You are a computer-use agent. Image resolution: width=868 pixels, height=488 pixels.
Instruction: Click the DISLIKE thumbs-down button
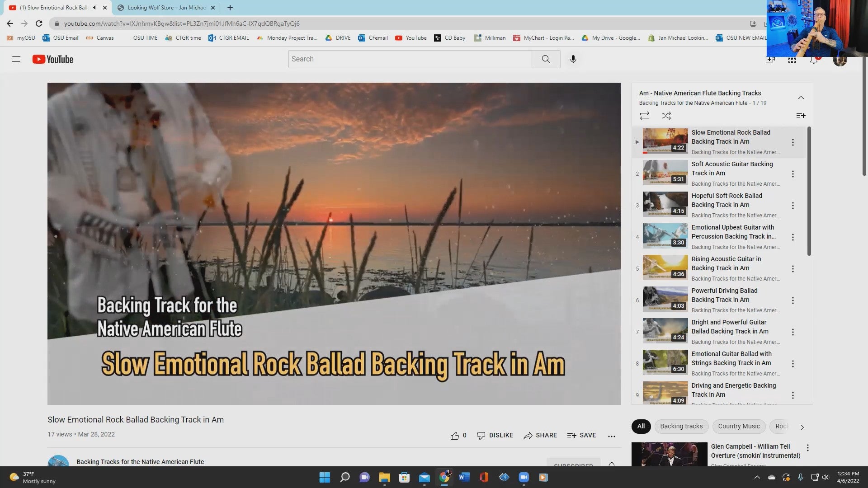pos(495,436)
